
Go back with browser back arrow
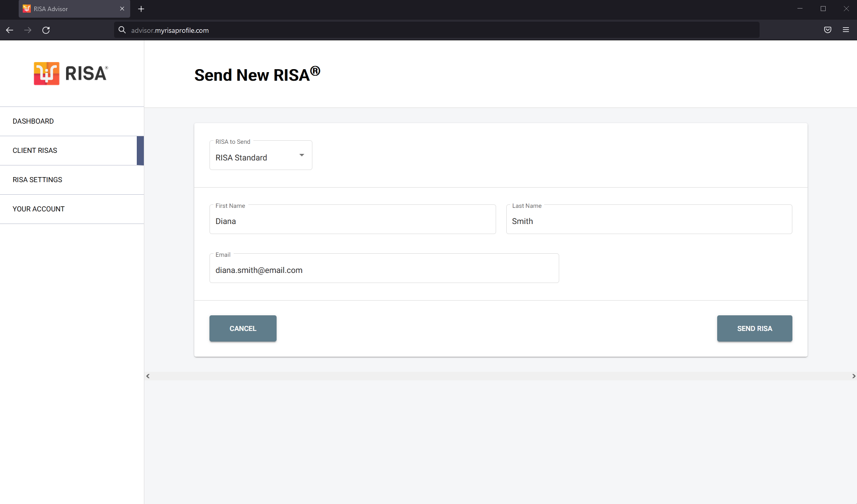pos(10,30)
